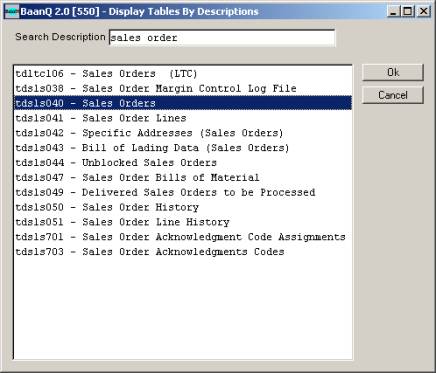
Task: Select tdsls042 - Specific Addresses (Sales Orders)
Action: click(x=183, y=133)
